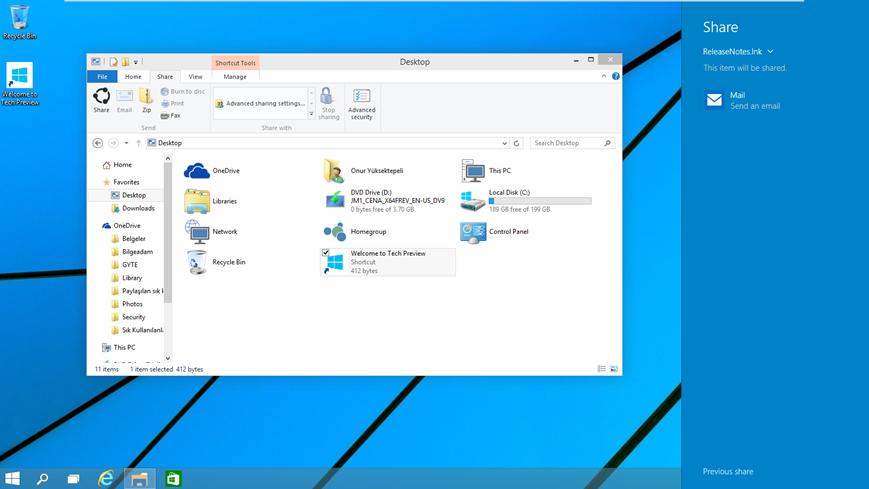
Task: Switch to details view icon
Action: (601, 369)
